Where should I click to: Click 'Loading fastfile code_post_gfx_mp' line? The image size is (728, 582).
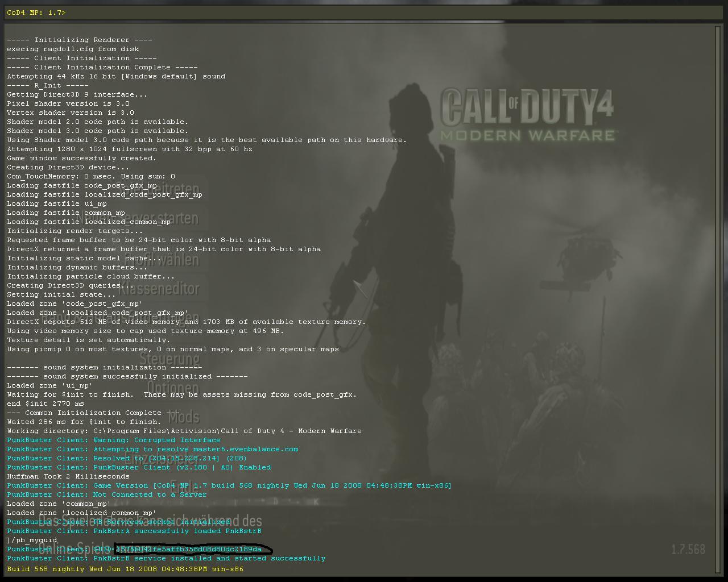[82, 185]
